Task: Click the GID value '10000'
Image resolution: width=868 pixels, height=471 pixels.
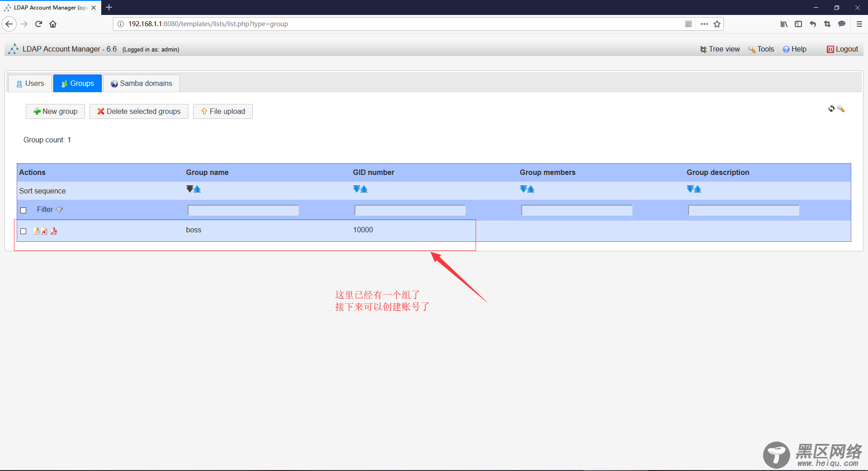Action: coord(363,230)
